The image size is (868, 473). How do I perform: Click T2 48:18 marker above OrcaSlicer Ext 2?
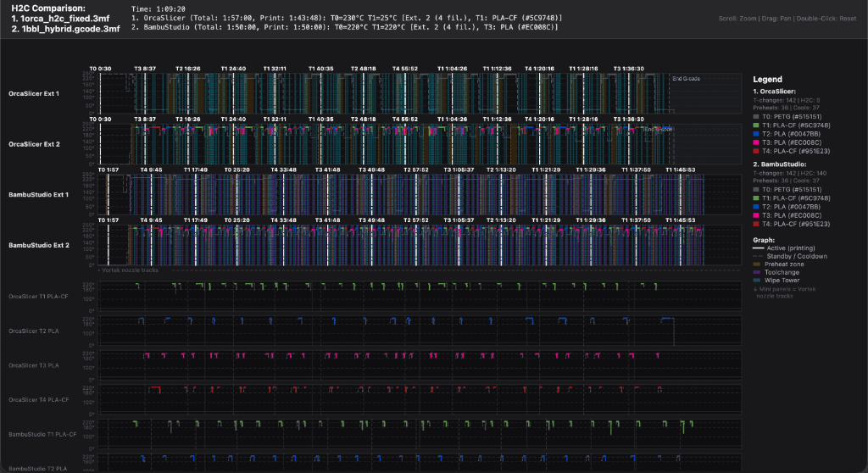(x=363, y=119)
